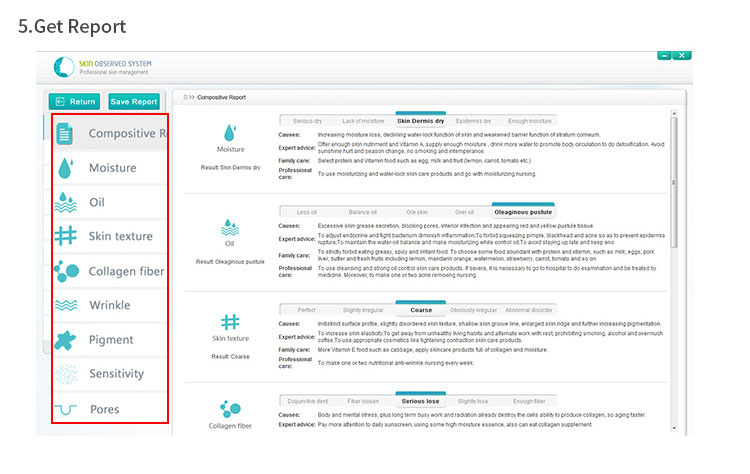Open the Wrinkle waves icon
Image resolution: width=750 pixels, height=474 pixels.
[65, 305]
